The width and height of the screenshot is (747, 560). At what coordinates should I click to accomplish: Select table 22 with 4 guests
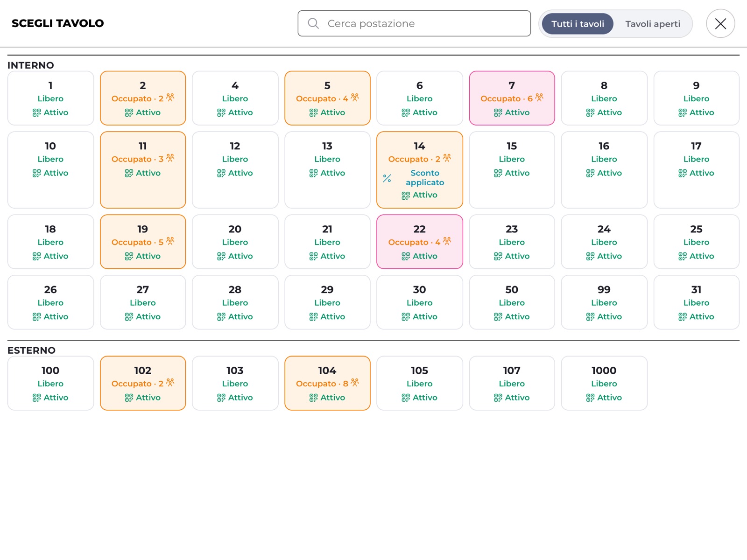coord(420,242)
